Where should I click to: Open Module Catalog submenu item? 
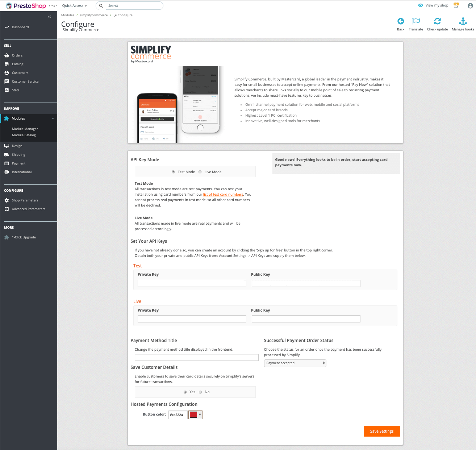click(24, 135)
